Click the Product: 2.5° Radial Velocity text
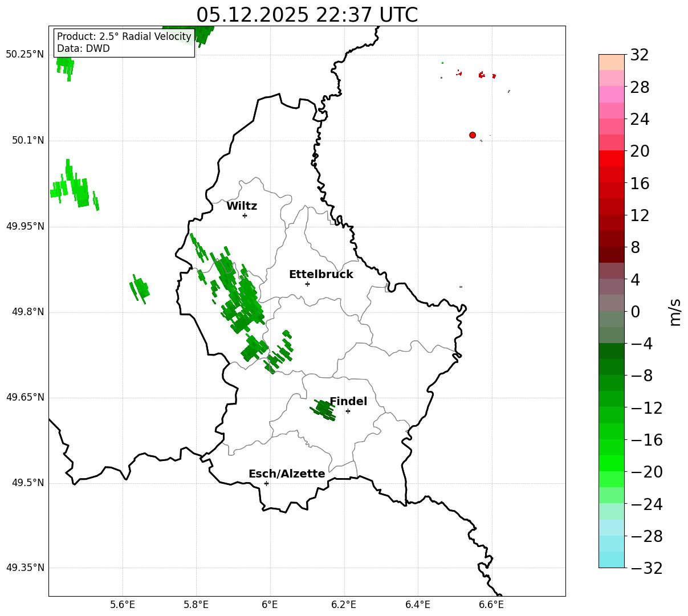Viewport: 688px width, 616px height. [x=124, y=37]
